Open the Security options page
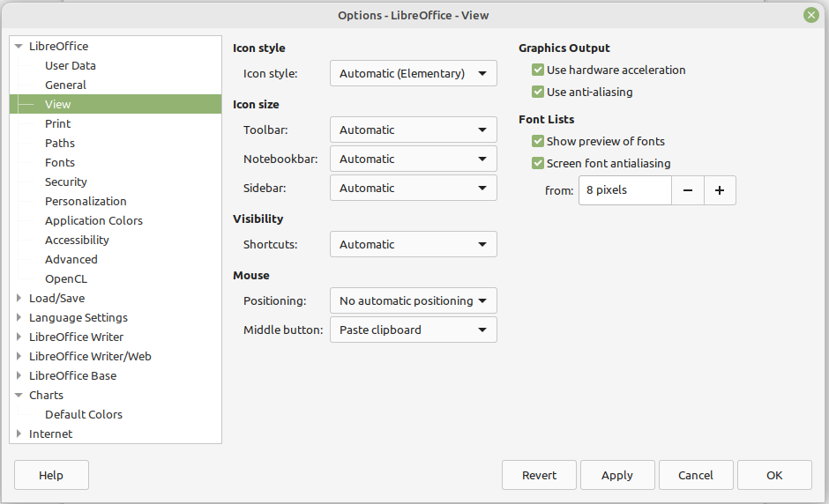The width and height of the screenshot is (829, 504). tap(66, 182)
